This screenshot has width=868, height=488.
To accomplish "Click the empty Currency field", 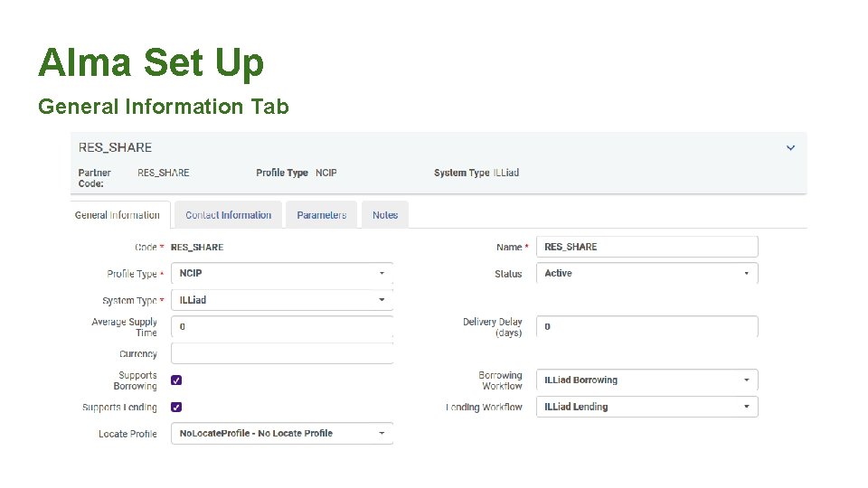I will coord(282,353).
